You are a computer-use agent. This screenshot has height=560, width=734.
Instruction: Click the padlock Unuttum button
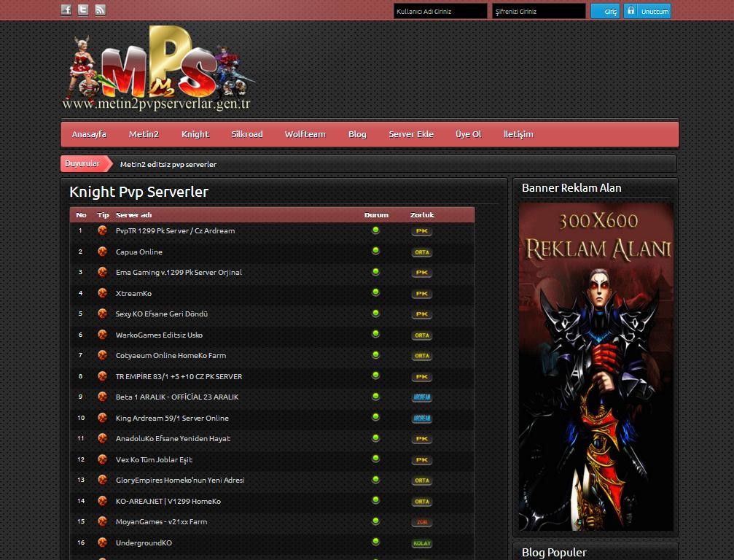[647, 11]
